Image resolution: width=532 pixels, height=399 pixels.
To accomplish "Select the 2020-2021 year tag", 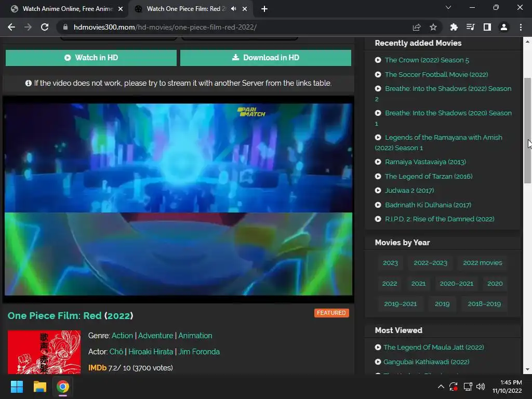I will click(456, 284).
